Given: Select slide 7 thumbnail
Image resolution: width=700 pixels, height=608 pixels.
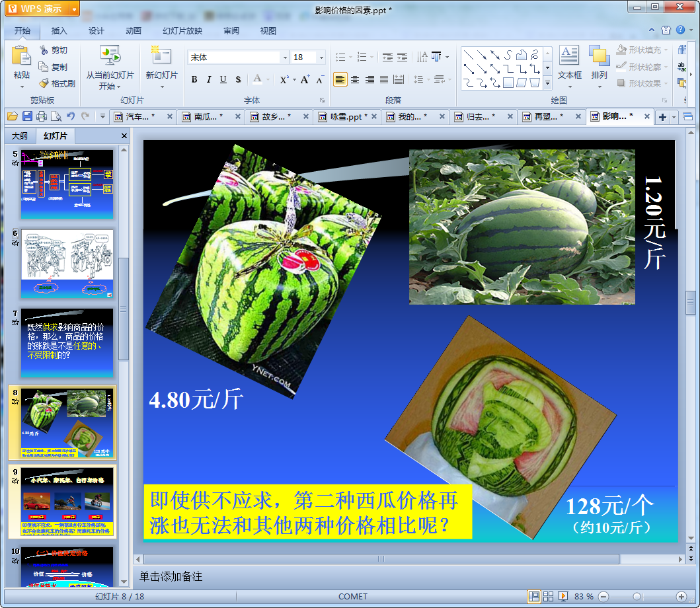Looking at the screenshot, I should click(x=67, y=343).
